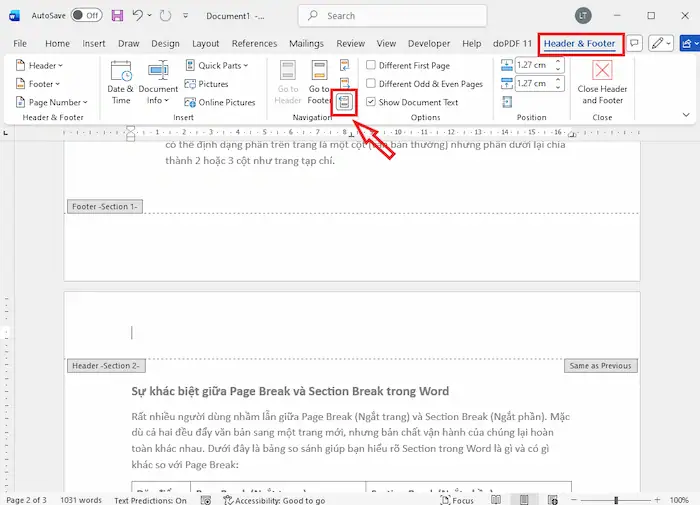Tick Different Odd & Even Pages

tap(371, 84)
